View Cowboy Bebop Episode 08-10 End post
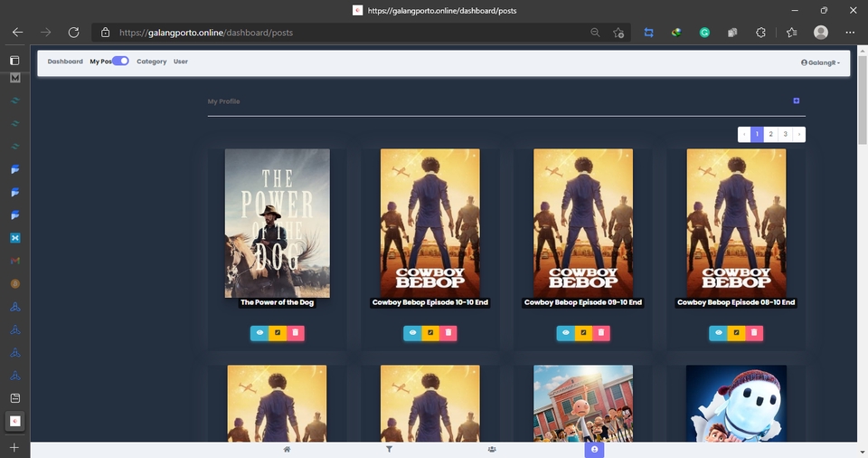Screen dimensions: 868x458 pyautogui.click(x=718, y=333)
